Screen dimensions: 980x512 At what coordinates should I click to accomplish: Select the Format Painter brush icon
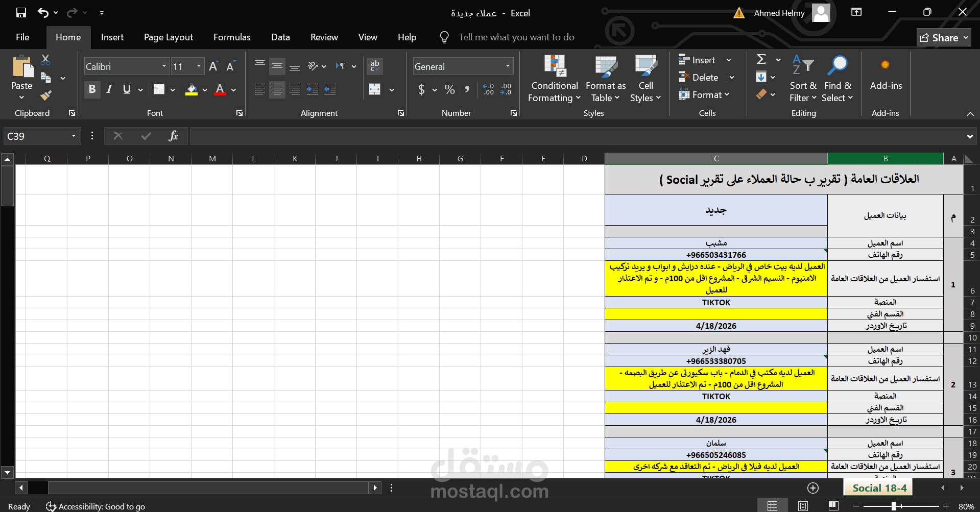(x=46, y=95)
